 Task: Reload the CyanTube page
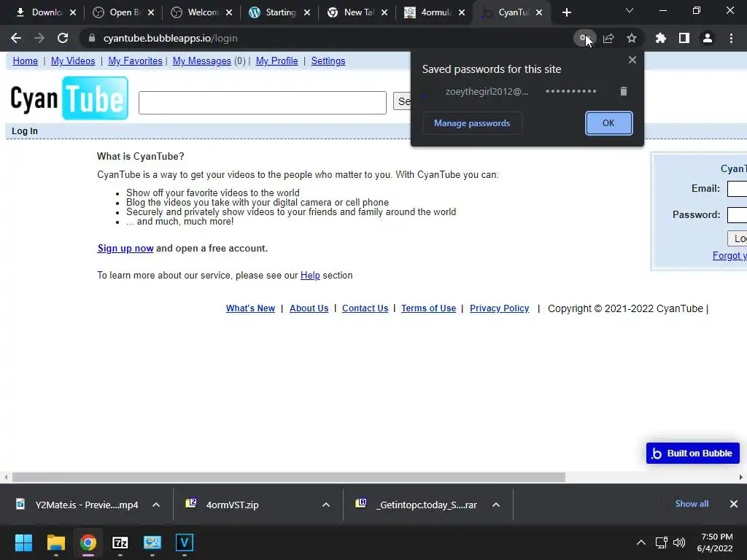(63, 38)
